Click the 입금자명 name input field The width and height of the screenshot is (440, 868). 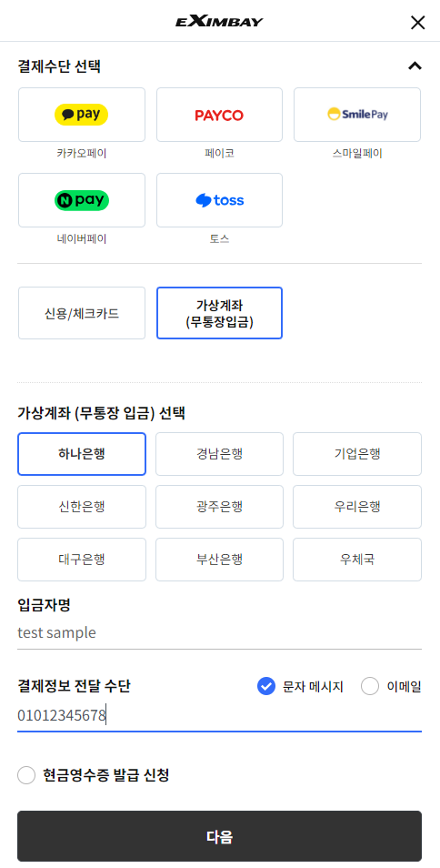[219, 632]
